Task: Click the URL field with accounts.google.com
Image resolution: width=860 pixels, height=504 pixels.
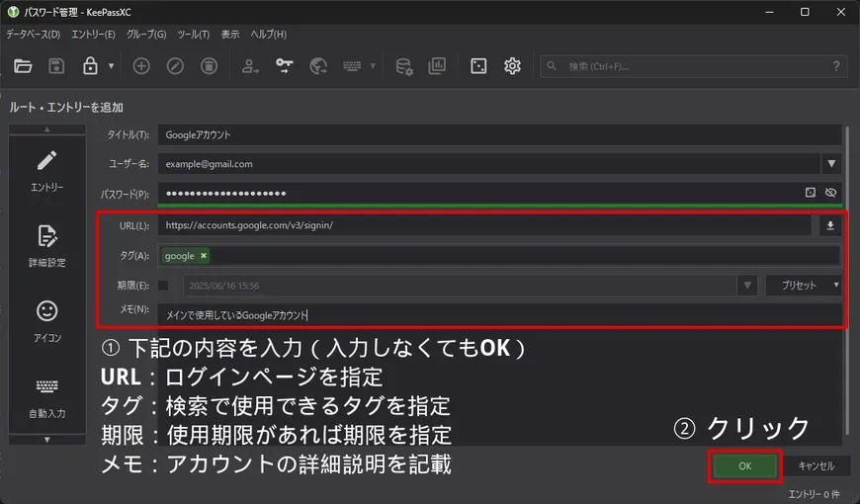Action: coord(484,225)
